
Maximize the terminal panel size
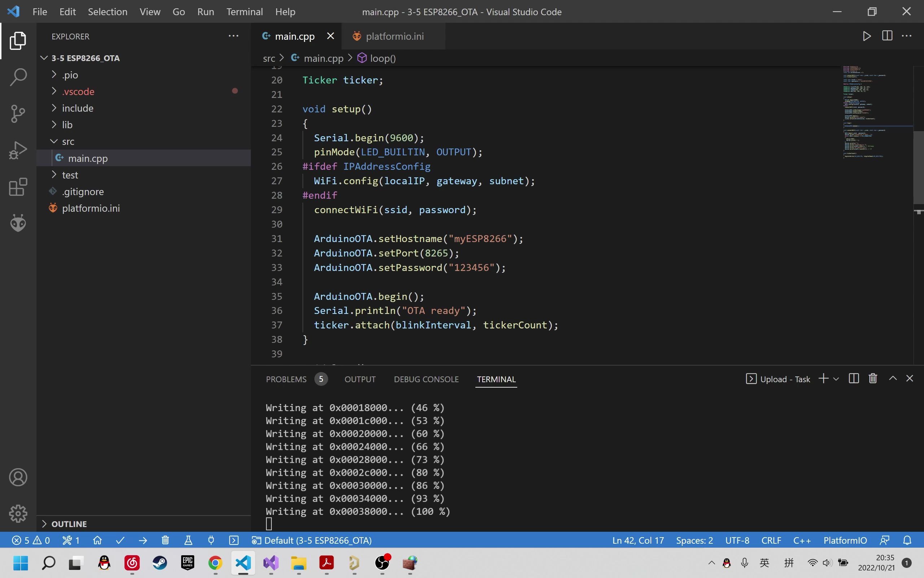point(893,379)
